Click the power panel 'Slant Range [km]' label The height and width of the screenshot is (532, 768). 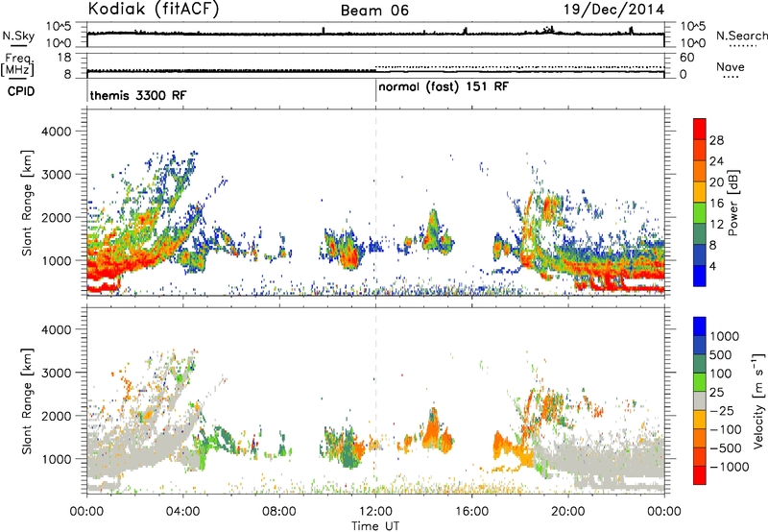[27, 203]
